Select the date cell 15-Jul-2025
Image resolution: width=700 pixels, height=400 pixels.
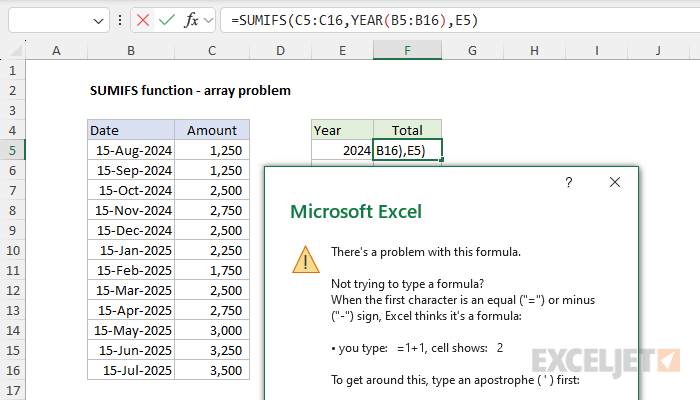tap(131, 371)
